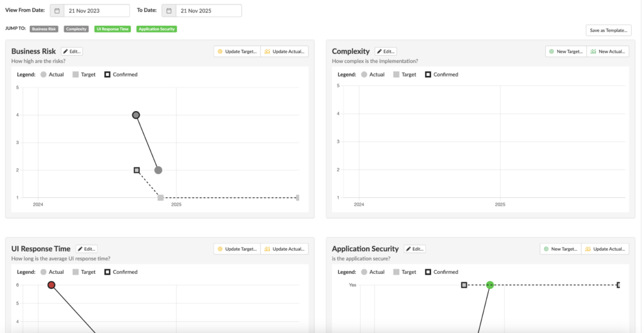Click Target legend square in Application Security chart
This screenshot has height=333, width=644.
pyautogui.click(x=397, y=272)
